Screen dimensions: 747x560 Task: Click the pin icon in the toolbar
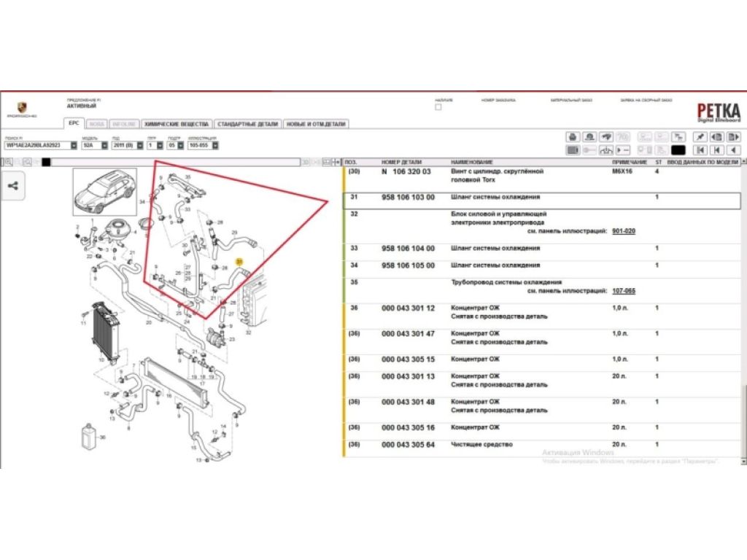coord(700,136)
